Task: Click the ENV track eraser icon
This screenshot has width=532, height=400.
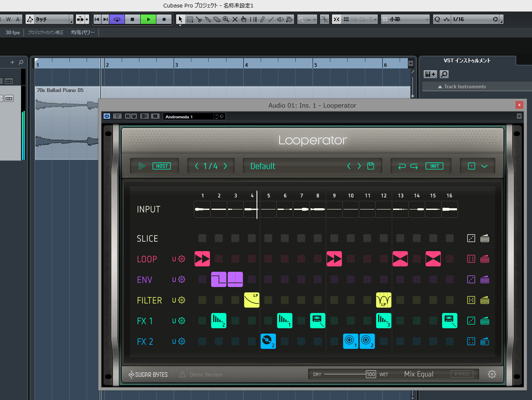Action: 485,280
